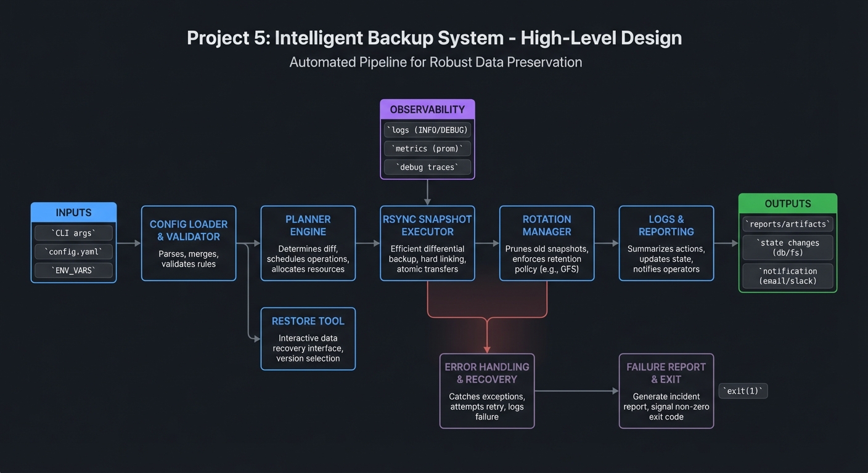868x473 pixels.
Task: Click the OBSERVABILITY panel header
Action: [427, 109]
